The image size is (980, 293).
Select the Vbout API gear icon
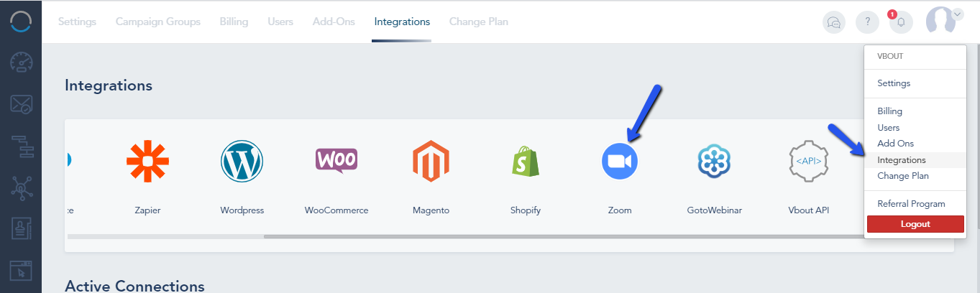coord(808,162)
